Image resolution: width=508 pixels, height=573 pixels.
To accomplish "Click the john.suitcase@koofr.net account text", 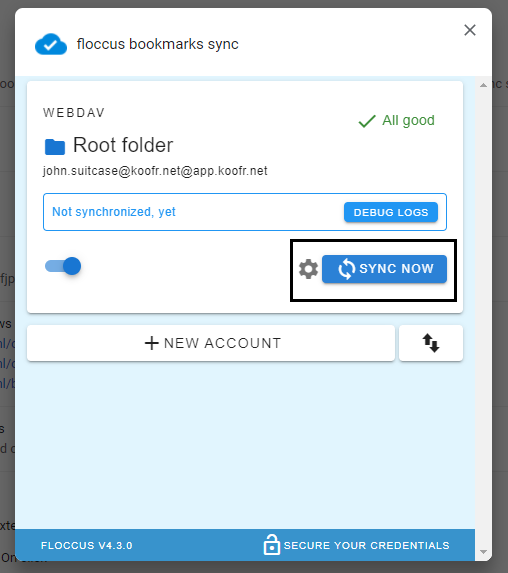I will click(x=155, y=171).
